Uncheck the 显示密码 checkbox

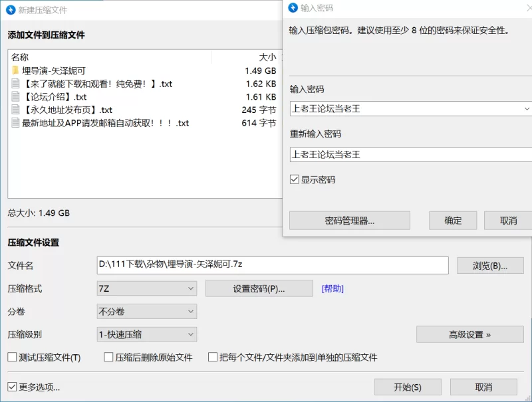294,179
